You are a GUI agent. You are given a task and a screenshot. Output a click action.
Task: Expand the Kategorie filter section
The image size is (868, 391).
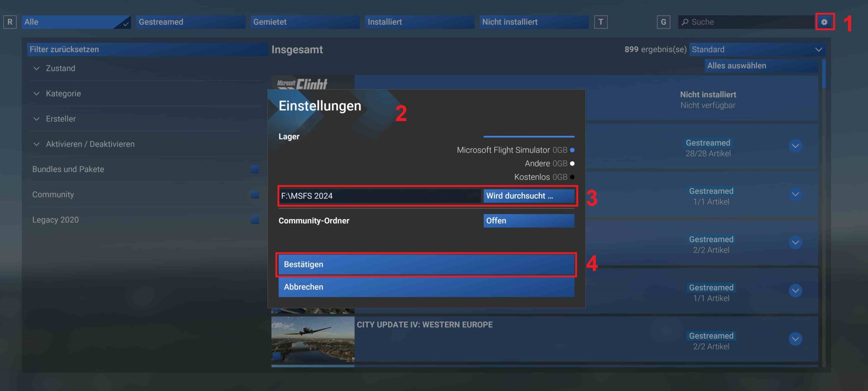(x=63, y=94)
